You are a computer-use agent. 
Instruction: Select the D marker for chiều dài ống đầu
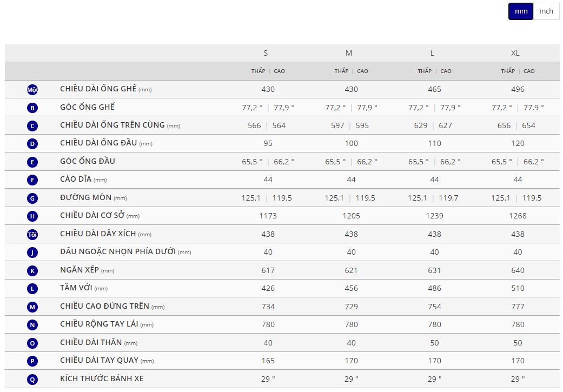click(32, 144)
